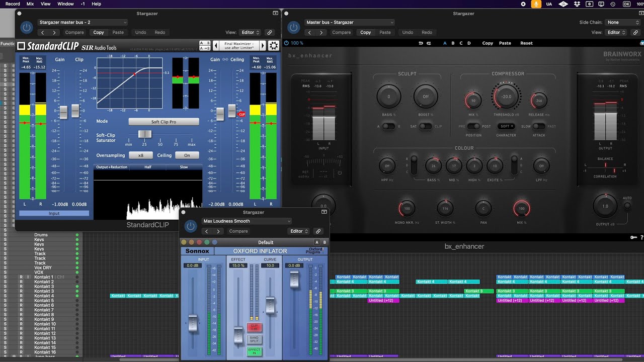Image resolution: width=644 pixels, height=362 pixels.
Task: Click Oxford Inflator output fader handle
Action: click(x=294, y=279)
